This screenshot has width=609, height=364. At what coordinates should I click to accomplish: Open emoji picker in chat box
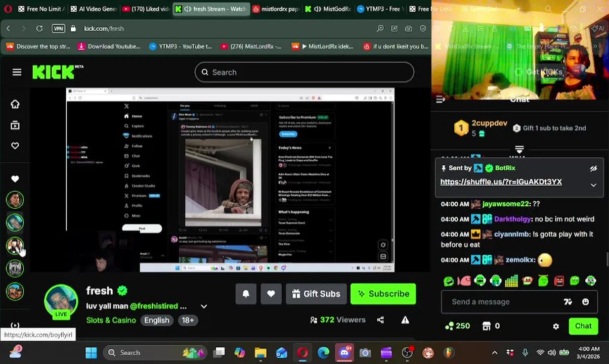(x=585, y=302)
